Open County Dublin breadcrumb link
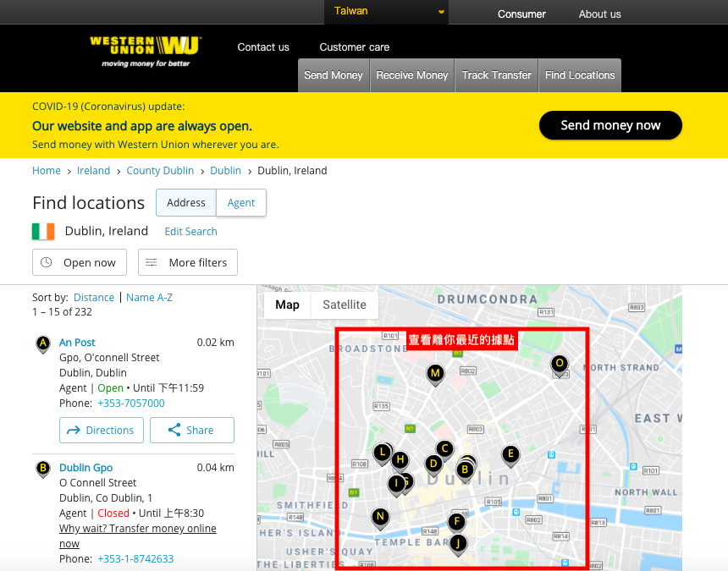This screenshot has height=571, width=728. tap(160, 171)
